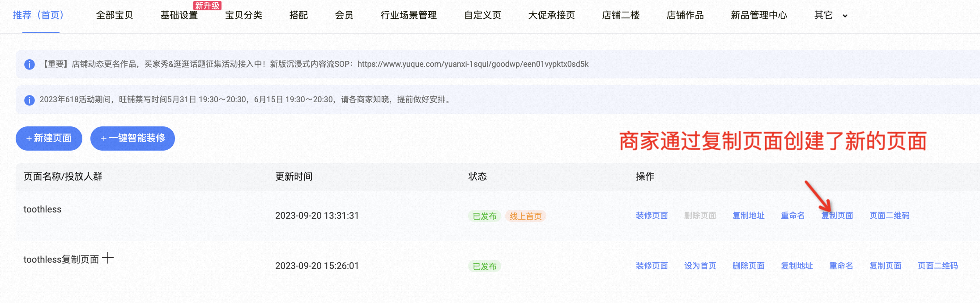This screenshot has width=980, height=303.
Task: Click 重命名 for toothless复制页面
Action: pos(841,266)
